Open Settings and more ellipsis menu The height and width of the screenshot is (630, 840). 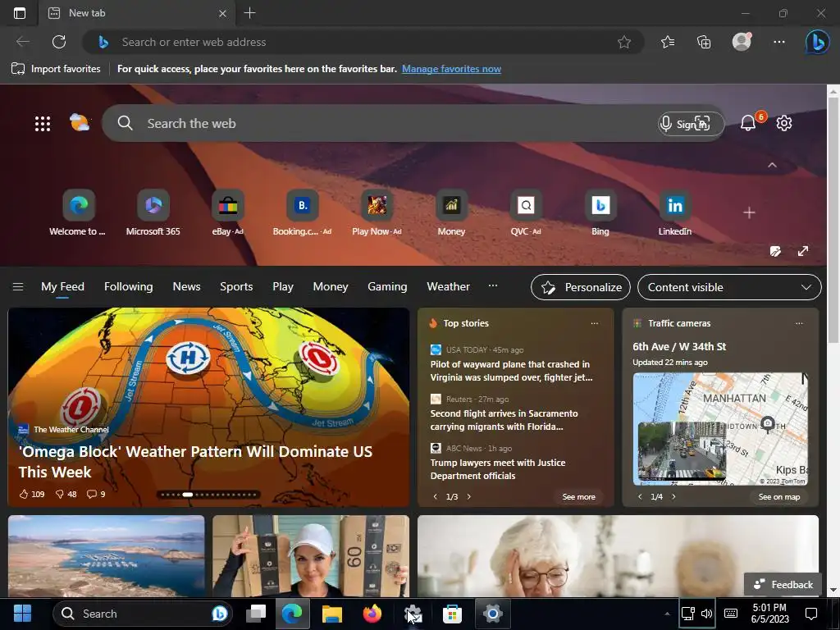[779, 42]
